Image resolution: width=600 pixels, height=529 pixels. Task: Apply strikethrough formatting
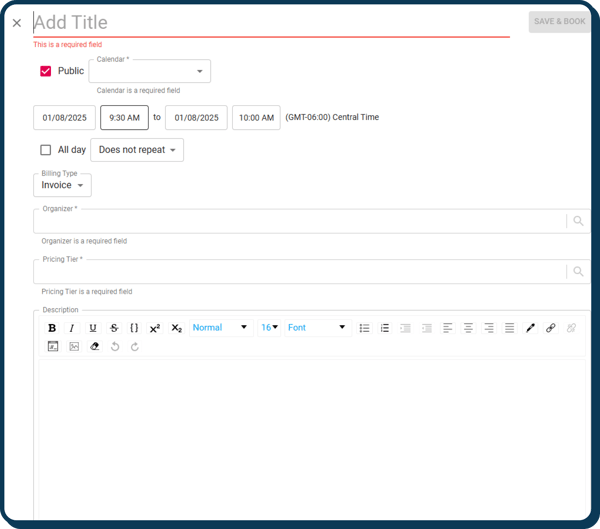tap(113, 328)
